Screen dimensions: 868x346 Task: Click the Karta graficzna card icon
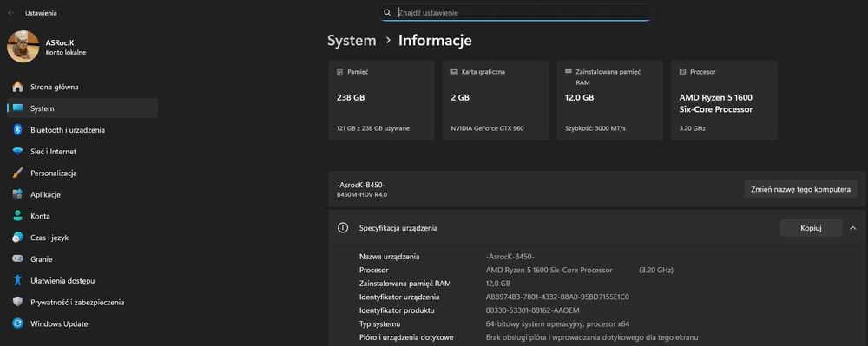455,72
